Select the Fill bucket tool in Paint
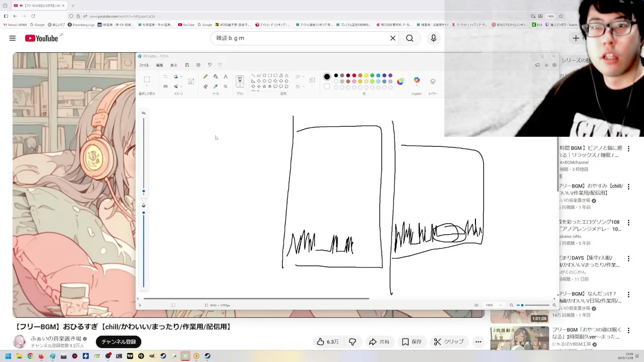644x362 pixels. point(215,76)
